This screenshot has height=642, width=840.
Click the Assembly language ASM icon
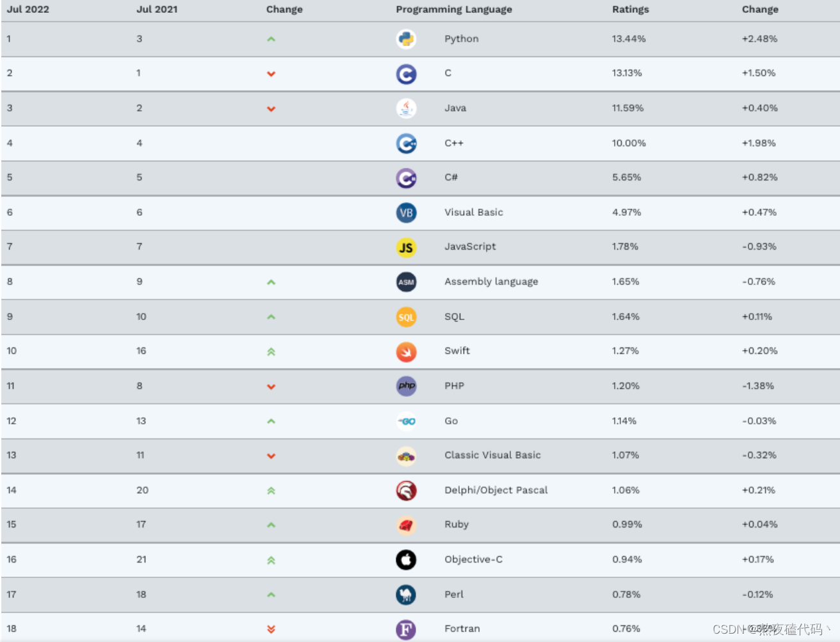pos(406,282)
